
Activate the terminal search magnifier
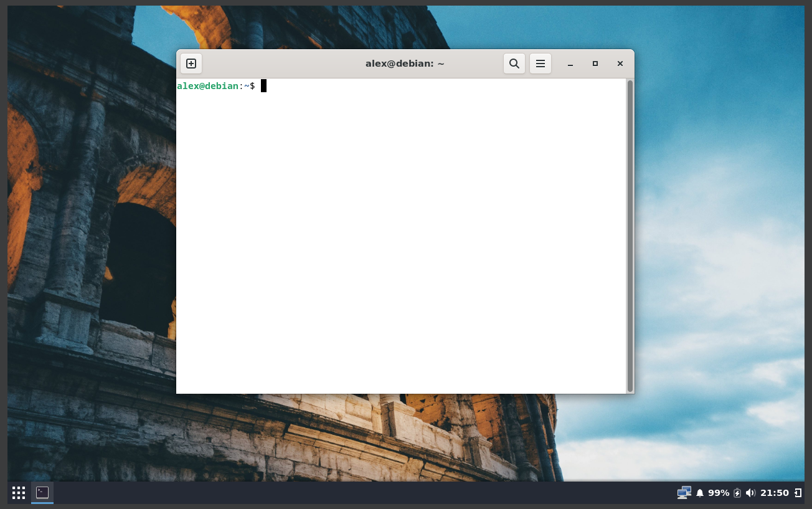[514, 63]
